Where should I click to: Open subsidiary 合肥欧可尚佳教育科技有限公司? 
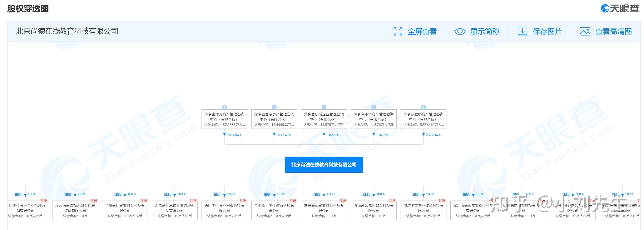tap(274, 210)
